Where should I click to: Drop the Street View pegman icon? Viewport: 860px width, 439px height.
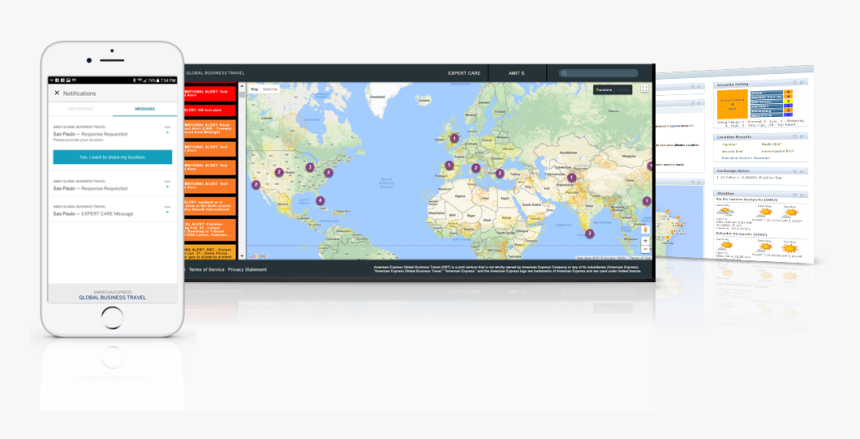pyautogui.click(x=645, y=229)
